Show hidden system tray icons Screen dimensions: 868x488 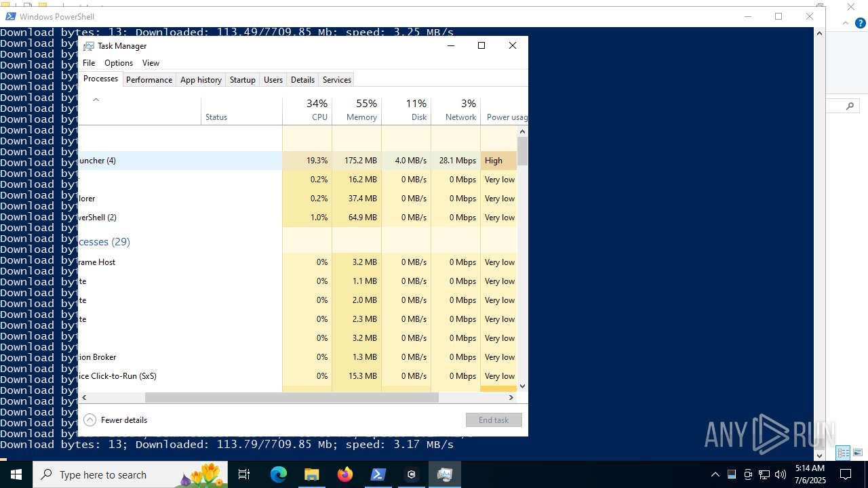(x=715, y=474)
